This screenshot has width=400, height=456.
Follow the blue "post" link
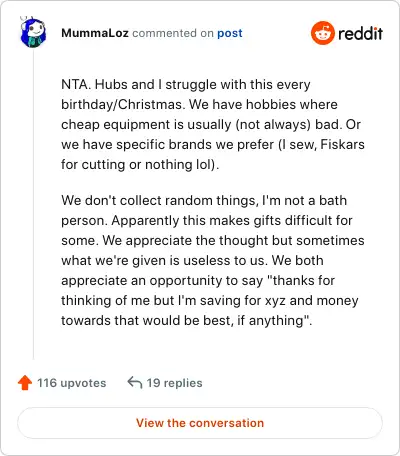pos(230,33)
